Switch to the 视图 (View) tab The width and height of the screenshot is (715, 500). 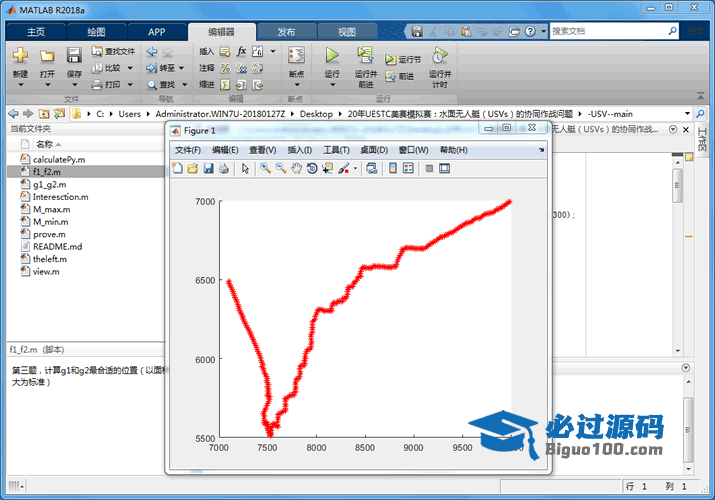click(347, 32)
